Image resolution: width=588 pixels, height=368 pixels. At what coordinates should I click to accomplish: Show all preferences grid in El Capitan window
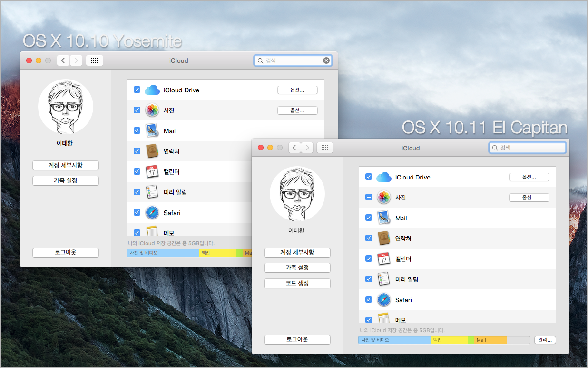pyautogui.click(x=325, y=148)
